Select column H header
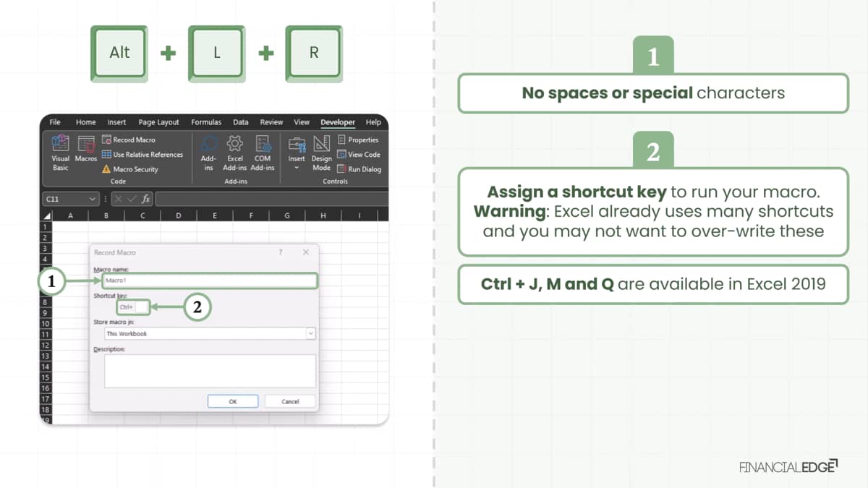Viewport: 868px width, 488px height. point(323,215)
